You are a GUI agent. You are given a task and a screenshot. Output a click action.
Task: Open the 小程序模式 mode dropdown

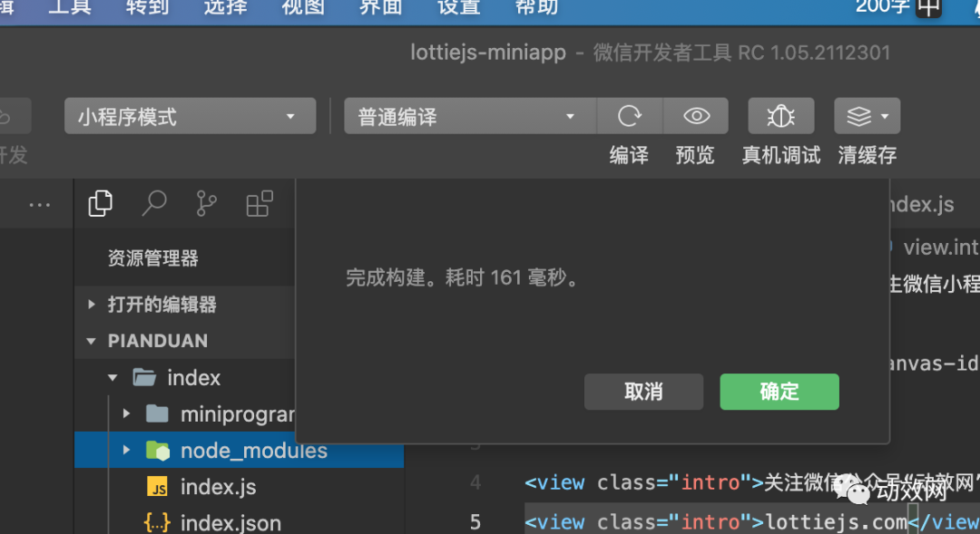click(x=190, y=116)
